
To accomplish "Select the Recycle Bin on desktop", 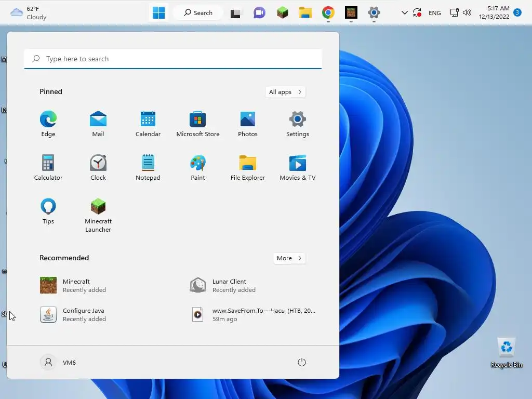I will [x=506, y=353].
